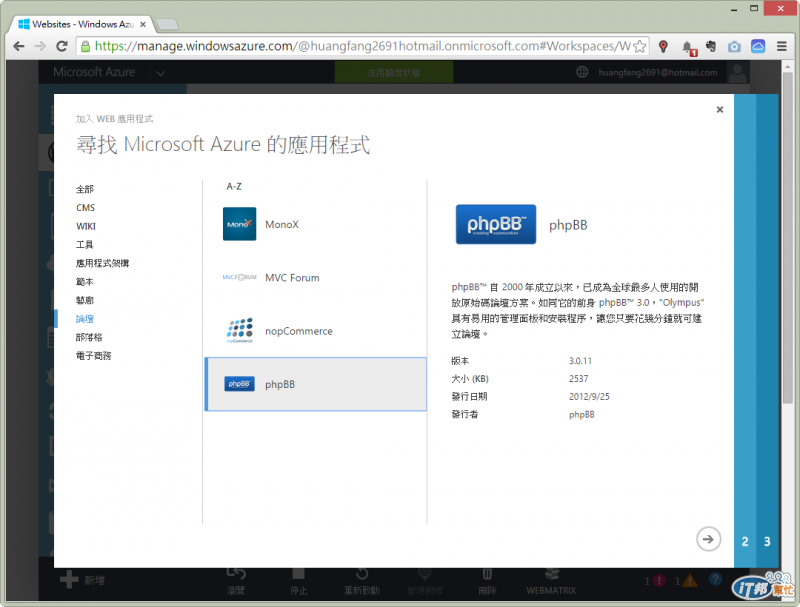The image size is (800, 607).
Task: Select the 工具 category
Action: [85, 245]
